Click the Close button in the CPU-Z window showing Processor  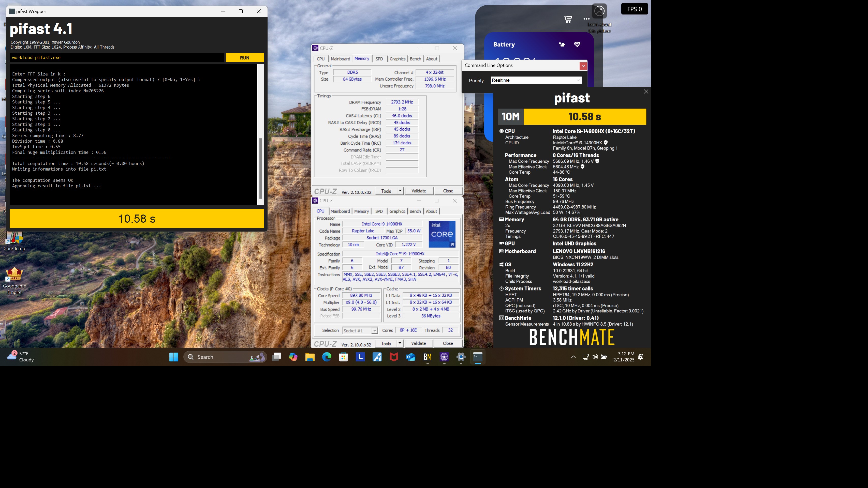(x=447, y=344)
